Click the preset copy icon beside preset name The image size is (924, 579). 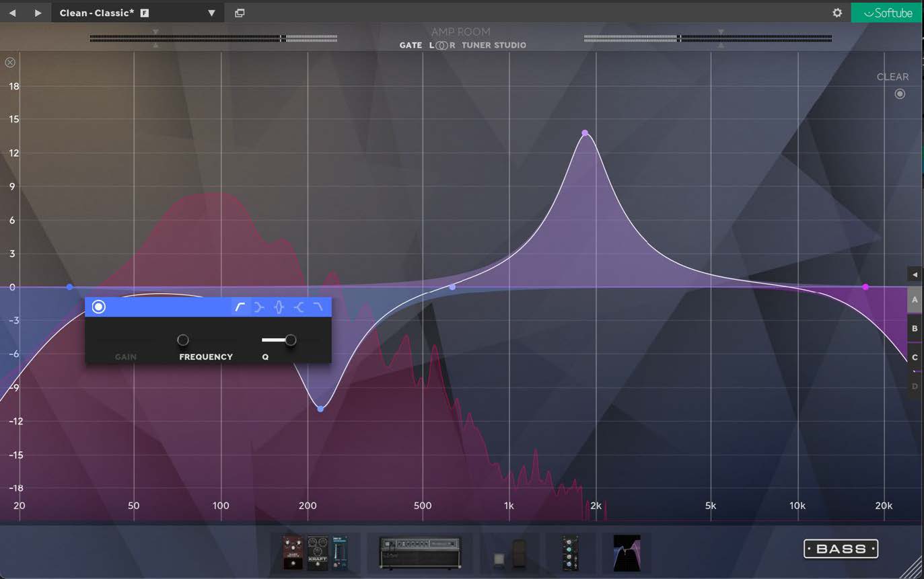coord(240,12)
